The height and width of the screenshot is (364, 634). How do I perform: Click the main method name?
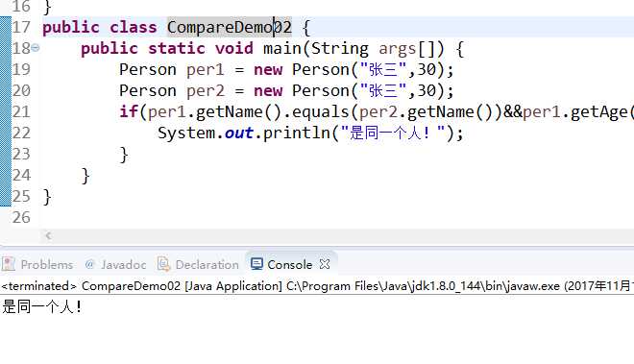[x=282, y=49]
